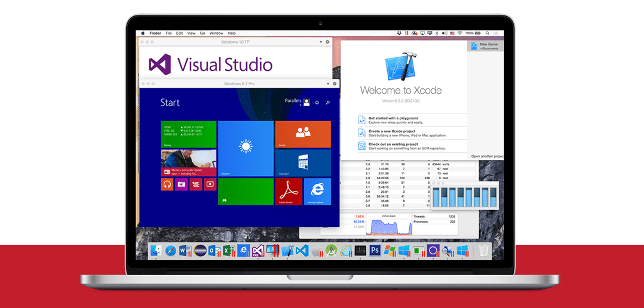
Task: Launch Xcode from the Dock
Action: coord(289,250)
